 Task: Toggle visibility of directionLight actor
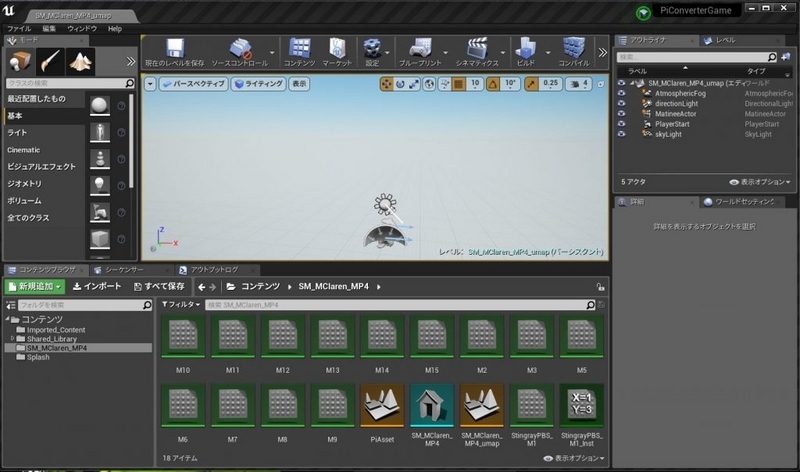pos(621,104)
